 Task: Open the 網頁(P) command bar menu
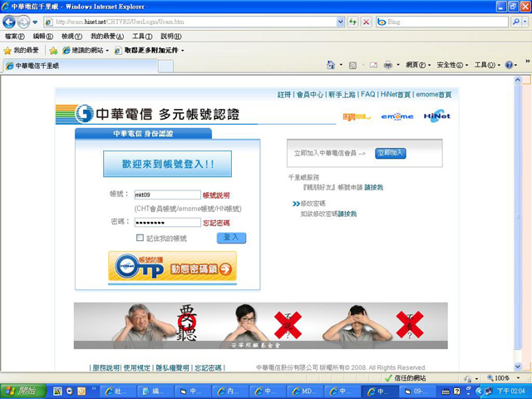tap(418, 65)
